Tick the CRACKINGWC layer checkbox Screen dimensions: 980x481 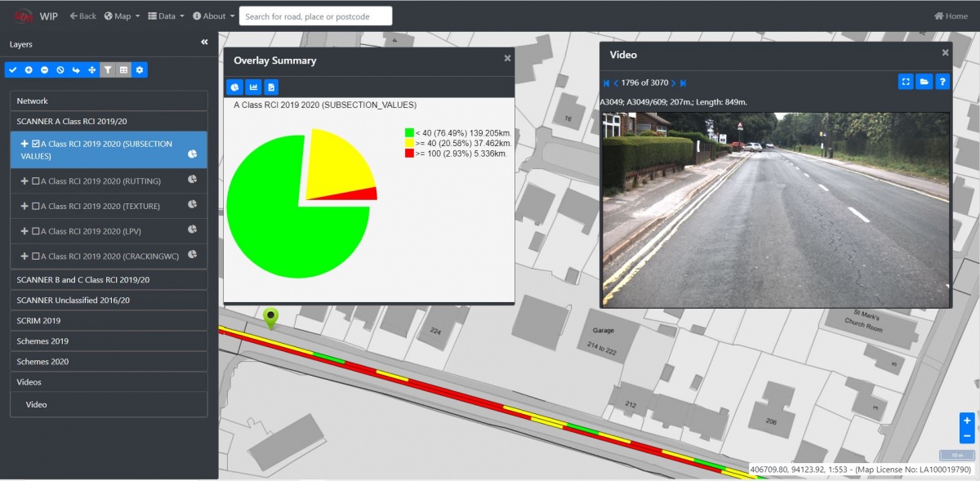tap(36, 256)
